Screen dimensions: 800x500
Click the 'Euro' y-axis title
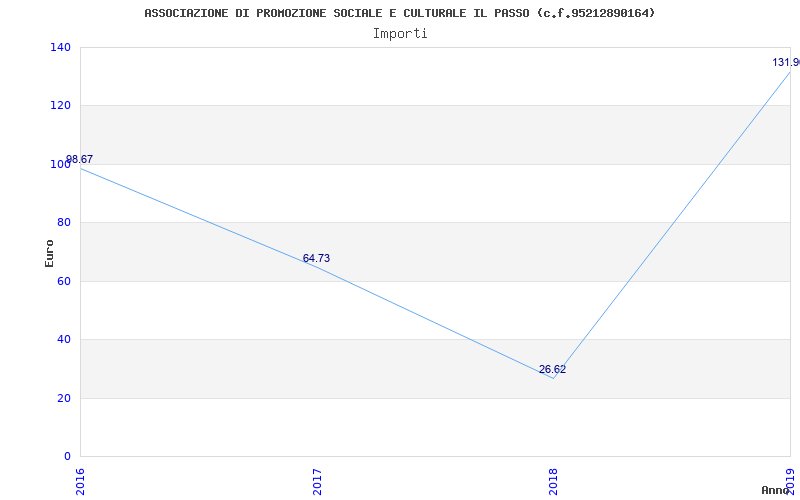[49, 253]
